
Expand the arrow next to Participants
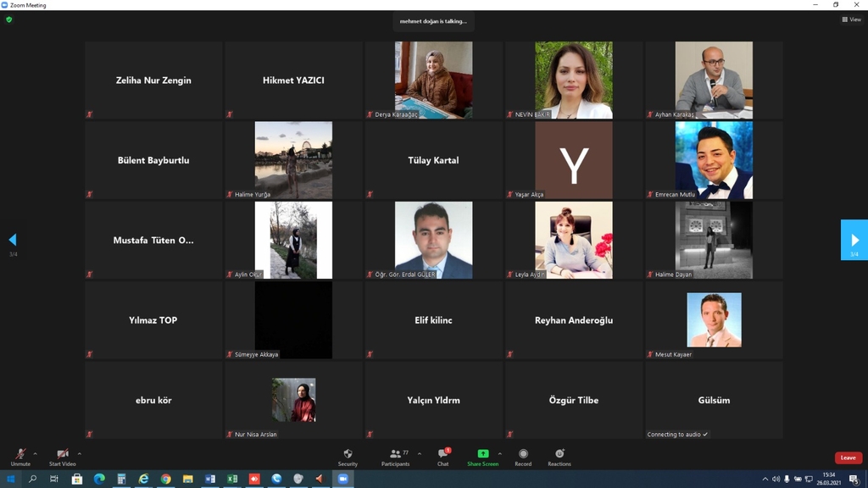420,453
